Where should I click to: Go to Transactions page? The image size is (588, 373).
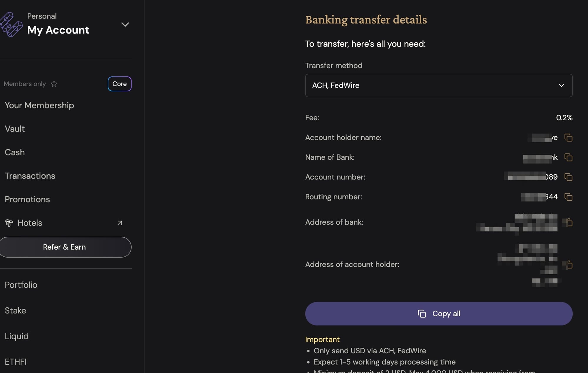coord(30,176)
